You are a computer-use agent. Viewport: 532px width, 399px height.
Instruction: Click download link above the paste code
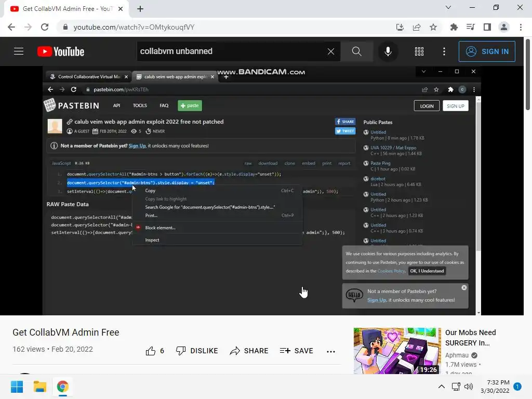pos(268,163)
